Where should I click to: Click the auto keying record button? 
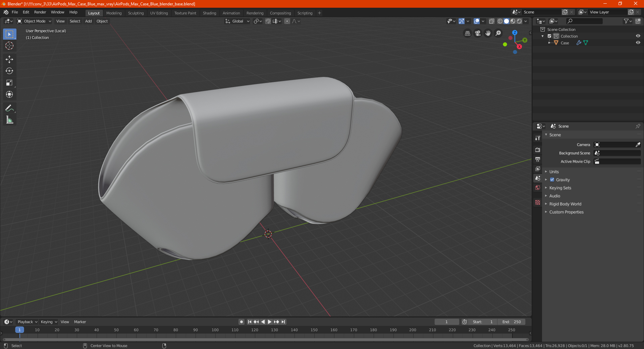[241, 322]
